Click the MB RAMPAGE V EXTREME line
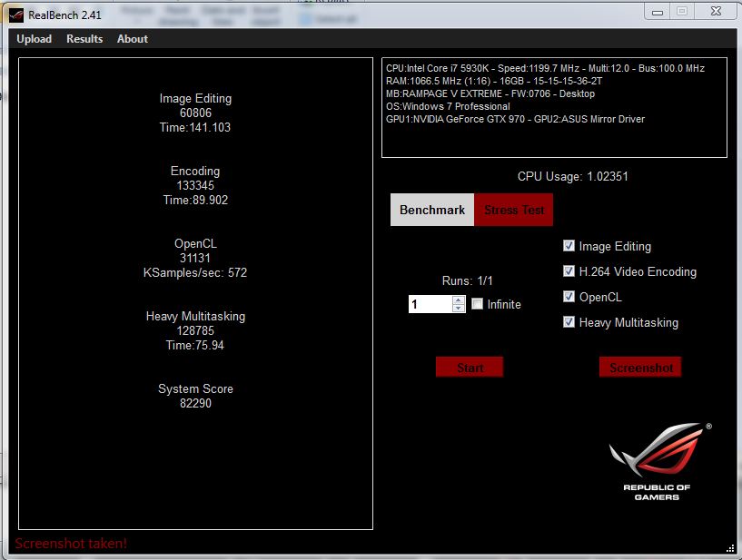 click(490, 93)
